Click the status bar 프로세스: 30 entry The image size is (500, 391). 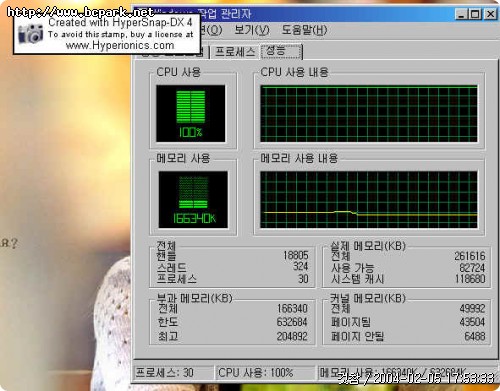point(173,373)
